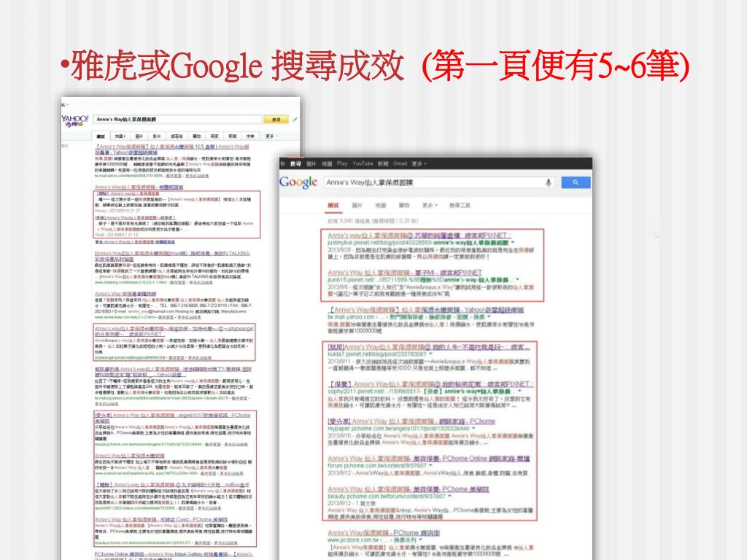747x560 pixels.
Task: Select Google's 地圖 results tab
Action: pyautogui.click(x=380, y=205)
